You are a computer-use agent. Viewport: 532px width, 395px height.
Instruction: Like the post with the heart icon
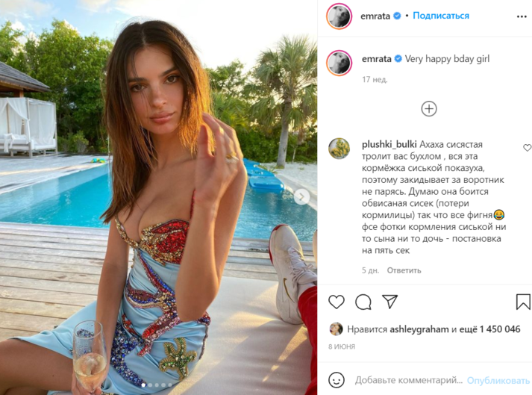click(x=337, y=302)
